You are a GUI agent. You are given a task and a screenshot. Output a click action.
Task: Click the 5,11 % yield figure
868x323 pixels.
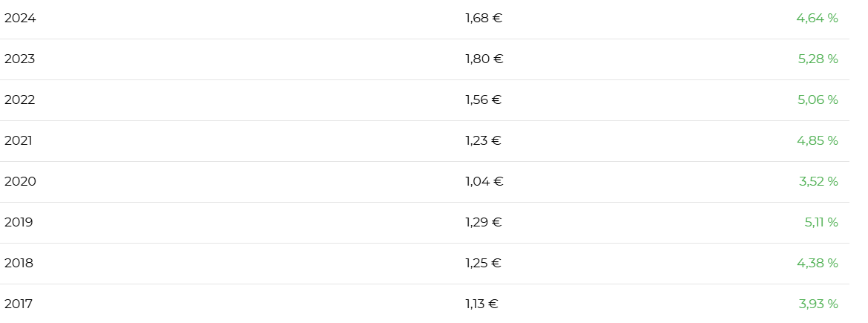coord(821,223)
